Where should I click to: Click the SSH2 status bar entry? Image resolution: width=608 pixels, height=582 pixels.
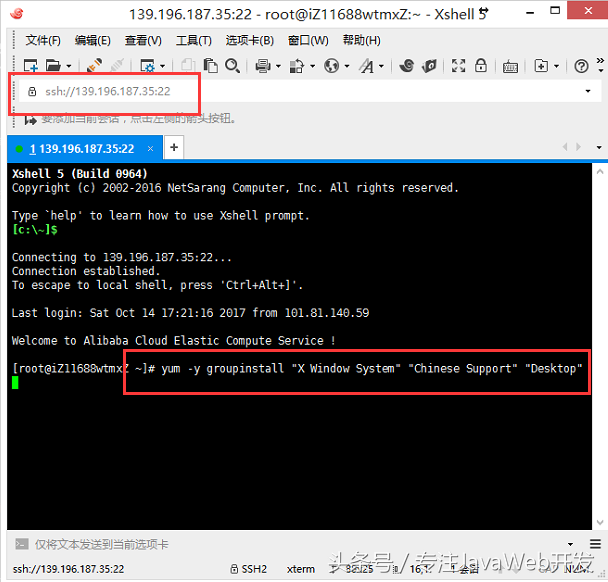point(249,569)
